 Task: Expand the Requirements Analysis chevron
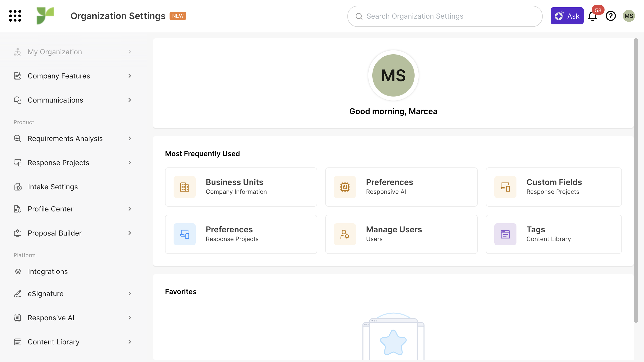(x=130, y=139)
